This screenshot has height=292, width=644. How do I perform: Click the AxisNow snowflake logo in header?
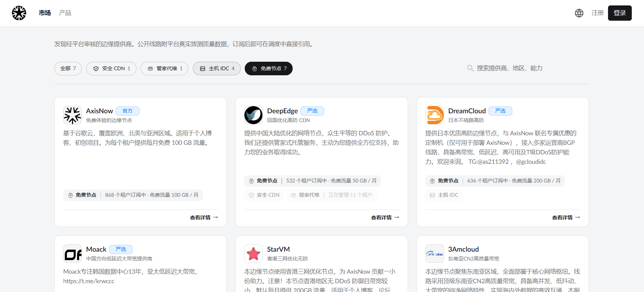coord(19,13)
